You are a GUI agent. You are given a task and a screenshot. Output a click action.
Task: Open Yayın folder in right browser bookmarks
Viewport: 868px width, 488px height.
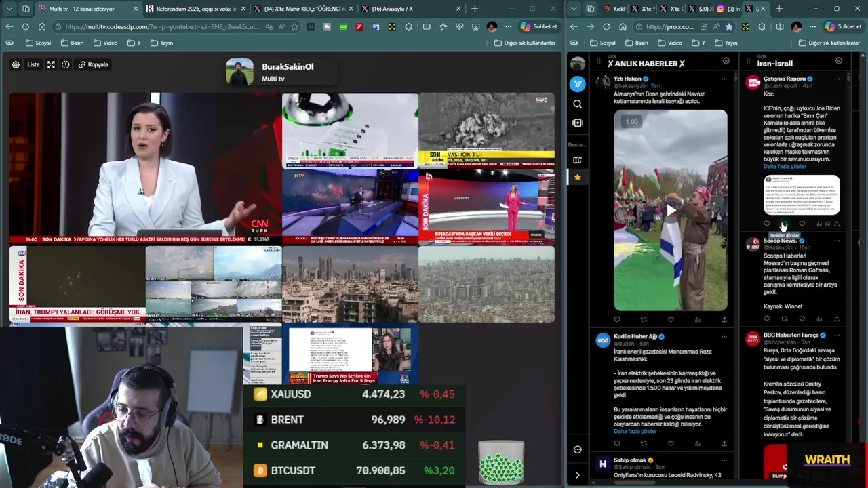[x=726, y=43]
